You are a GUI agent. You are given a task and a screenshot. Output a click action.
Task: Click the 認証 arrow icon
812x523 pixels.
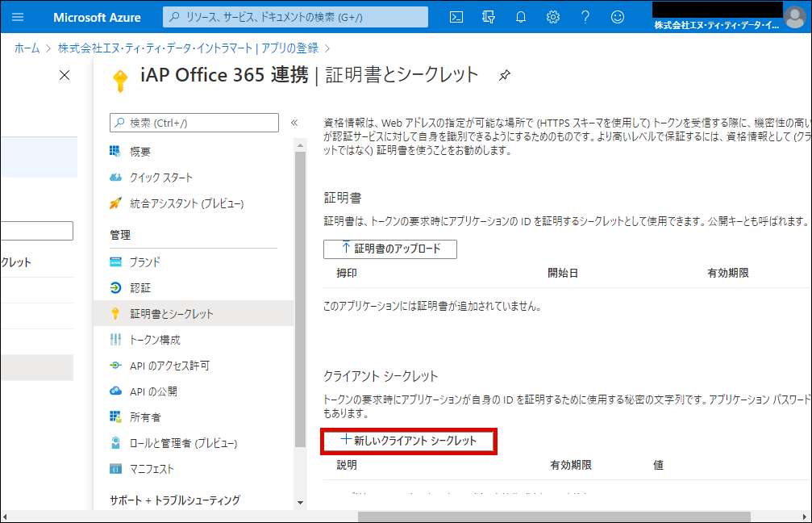(115, 287)
